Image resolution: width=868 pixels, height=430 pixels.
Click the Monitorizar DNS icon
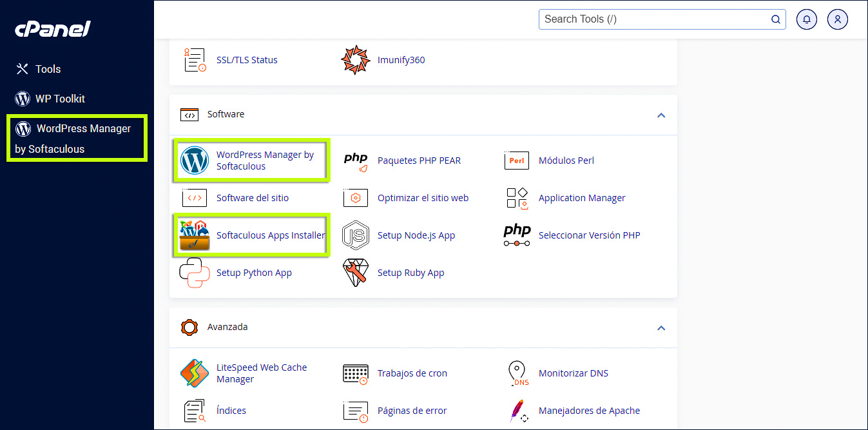point(518,373)
